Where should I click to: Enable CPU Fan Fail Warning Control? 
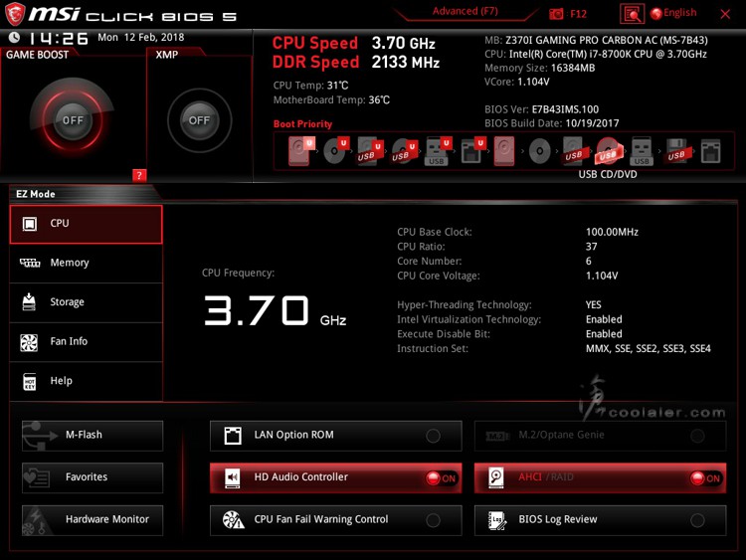[x=336, y=520]
